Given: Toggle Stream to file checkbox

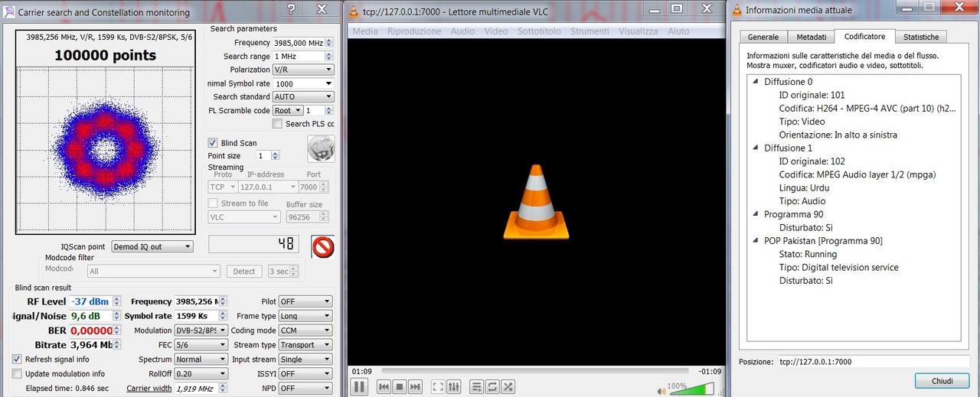Looking at the screenshot, I should 214,203.
